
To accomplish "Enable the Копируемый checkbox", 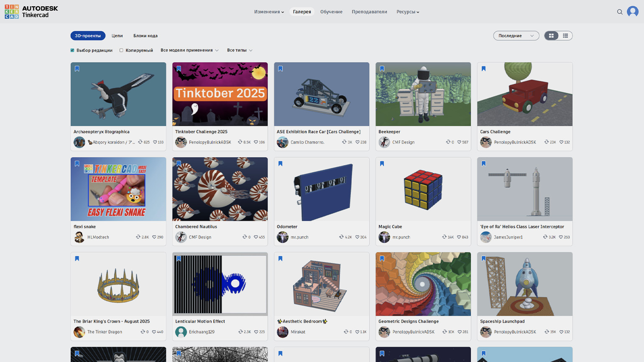I will [x=121, y=50].
